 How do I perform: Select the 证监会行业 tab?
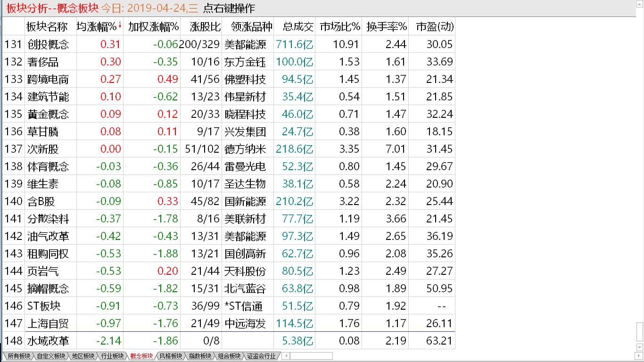click(261, 356)
